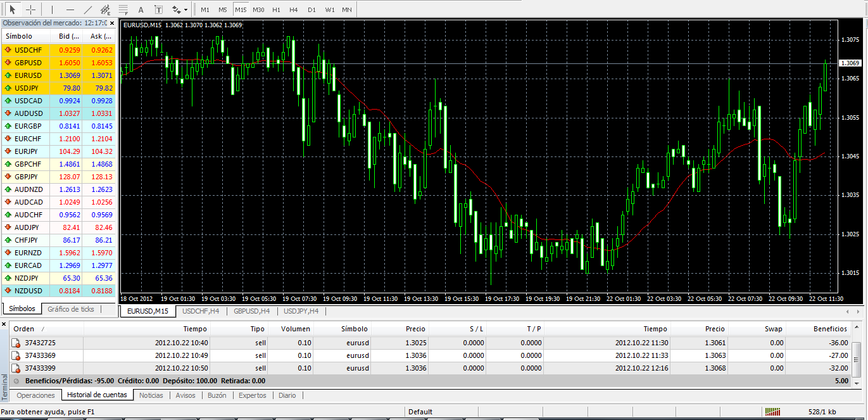
Task: Open the arrows tool dropdown arrow
Action: (186, 10)
